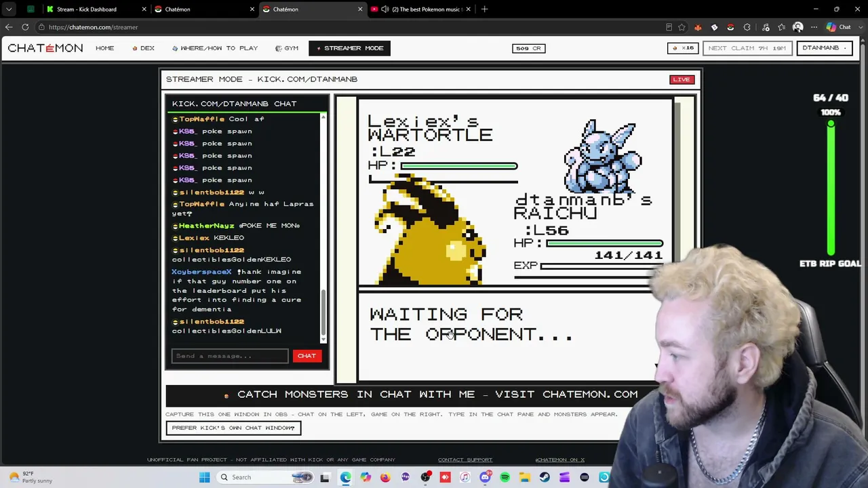Click the CHATEMON site logo
868x488 pixels.
[x=45, y=48]
